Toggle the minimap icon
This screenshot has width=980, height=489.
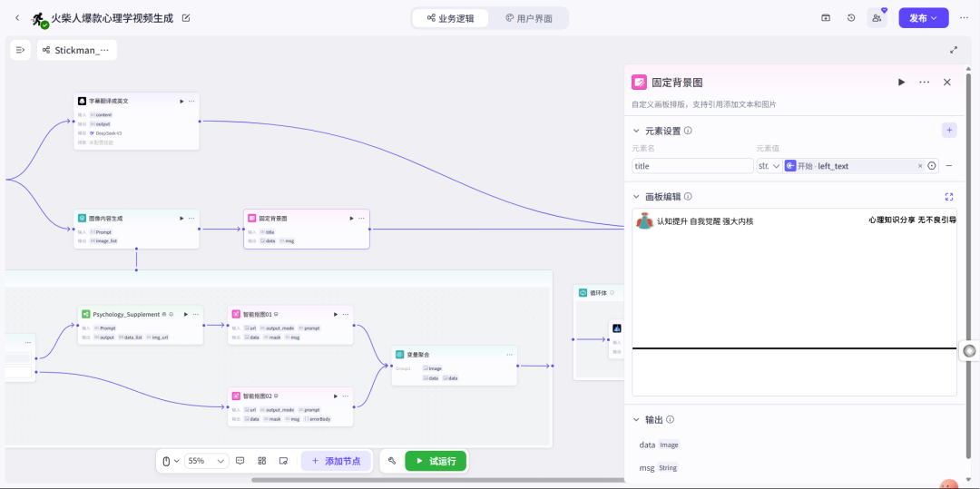[x=283, y=461]
